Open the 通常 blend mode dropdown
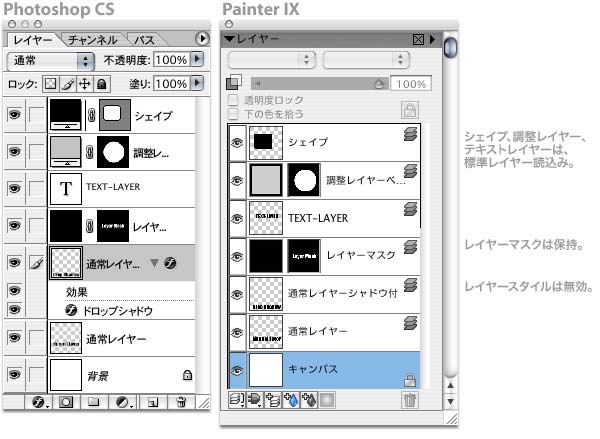The height and width of the screenshot is (439, 600). point(50,61)
